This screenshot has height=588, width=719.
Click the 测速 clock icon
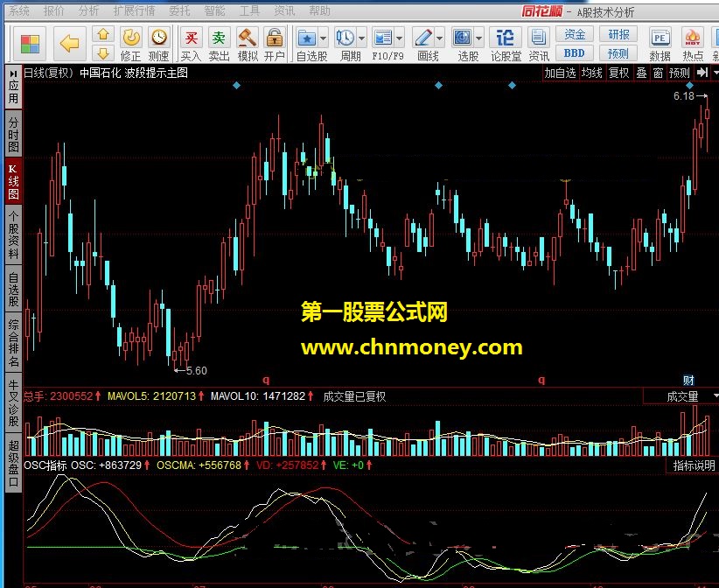pos(159,37)
